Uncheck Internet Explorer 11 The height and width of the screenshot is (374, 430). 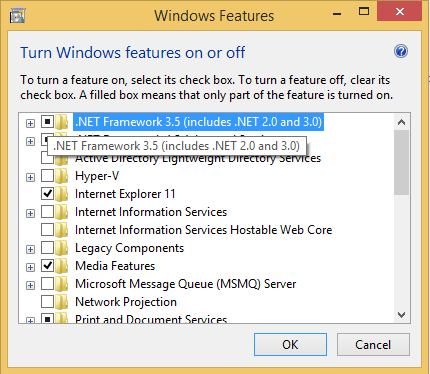pos(47,194)
